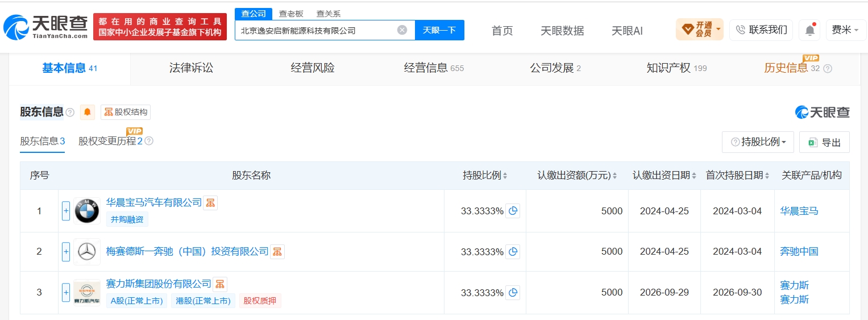868x320 pixels.
Task: Select the 股东信息 3 sub-tab
Action: [43, 141]
